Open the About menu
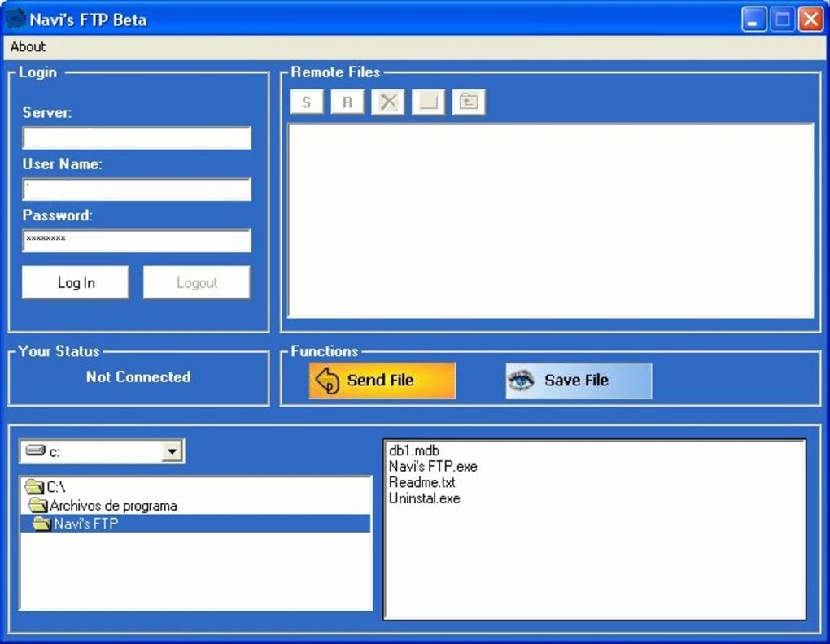 point(27,46)
